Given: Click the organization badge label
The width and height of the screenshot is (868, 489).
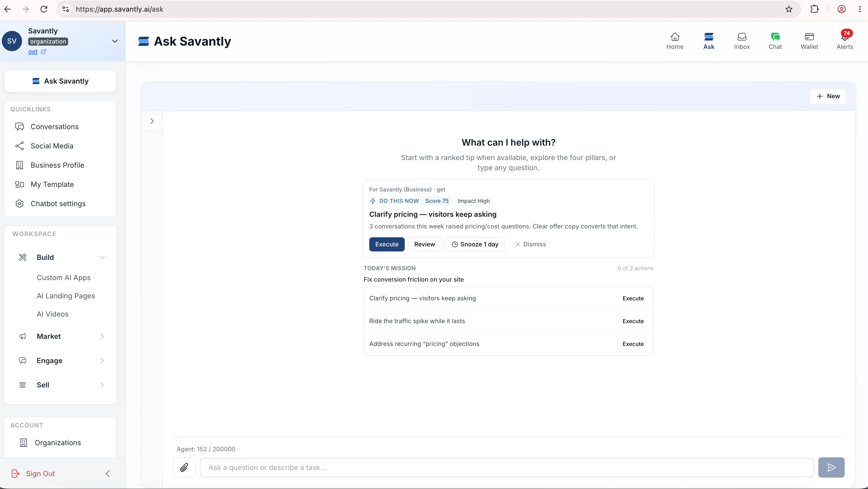Looking at the screenshot, I should point(48,42).
